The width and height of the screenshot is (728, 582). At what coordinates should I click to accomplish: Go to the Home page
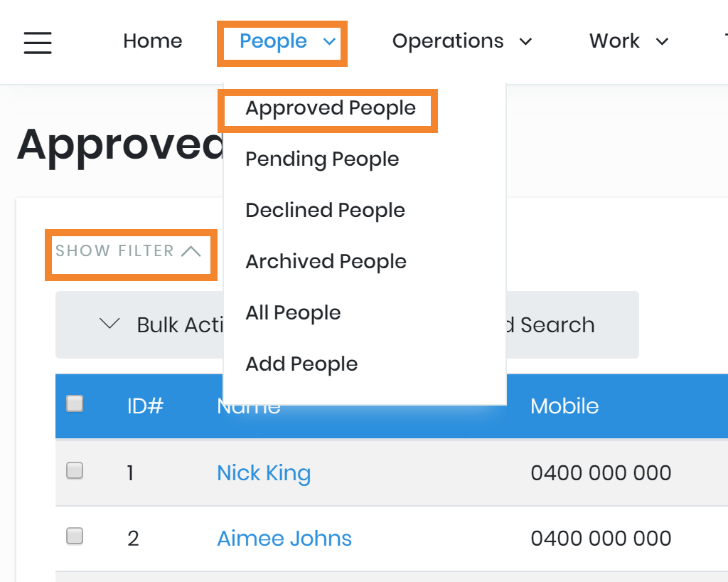(x=152, y=41)
